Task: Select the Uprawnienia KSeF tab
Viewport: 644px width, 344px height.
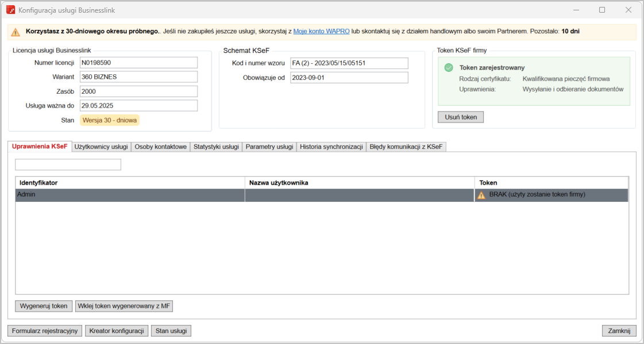Action: tap(40, 147)
